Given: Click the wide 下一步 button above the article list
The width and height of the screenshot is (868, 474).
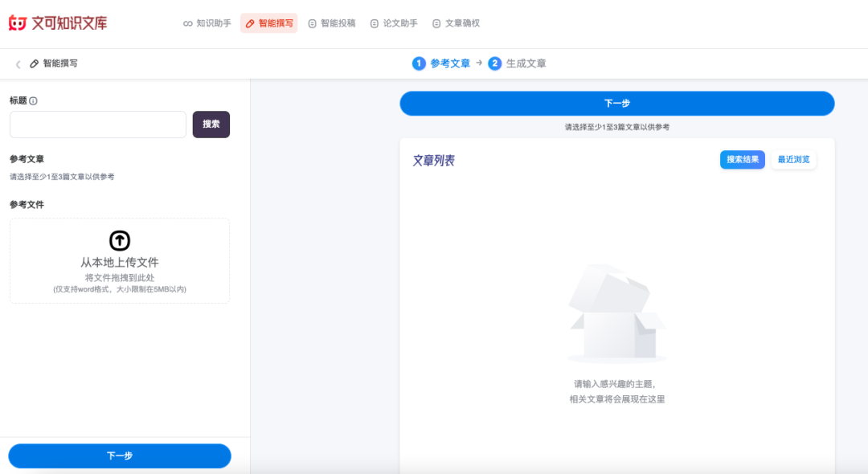Looking at the screenshot, I should point(617,104).
